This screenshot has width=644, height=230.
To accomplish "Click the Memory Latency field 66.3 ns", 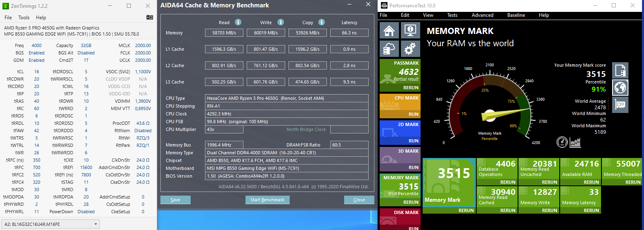I will tap(349, 33).
